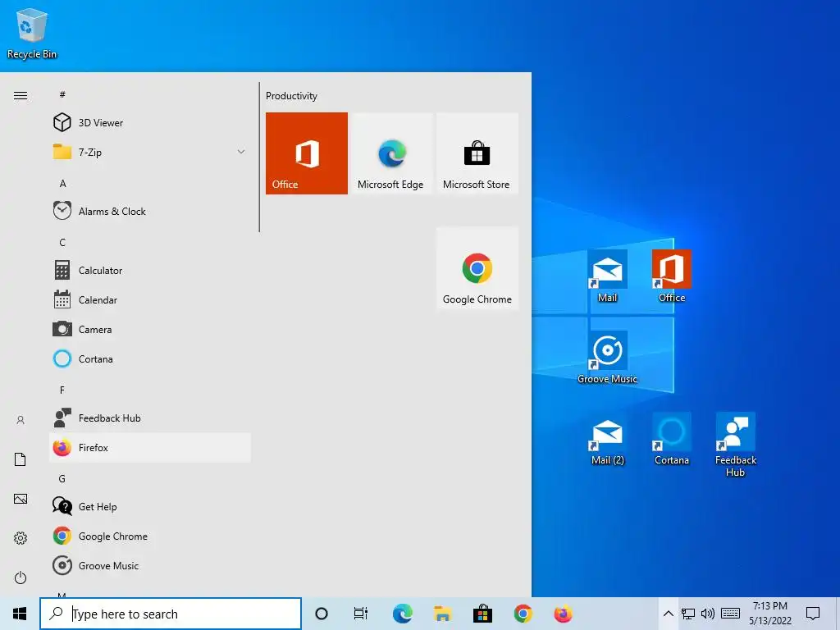Image resolution: width=840 pixels, height=630 pixels.
Task: Click the Power button in Start sidebar
Action: pyautogui.click(x=21, y=577)
